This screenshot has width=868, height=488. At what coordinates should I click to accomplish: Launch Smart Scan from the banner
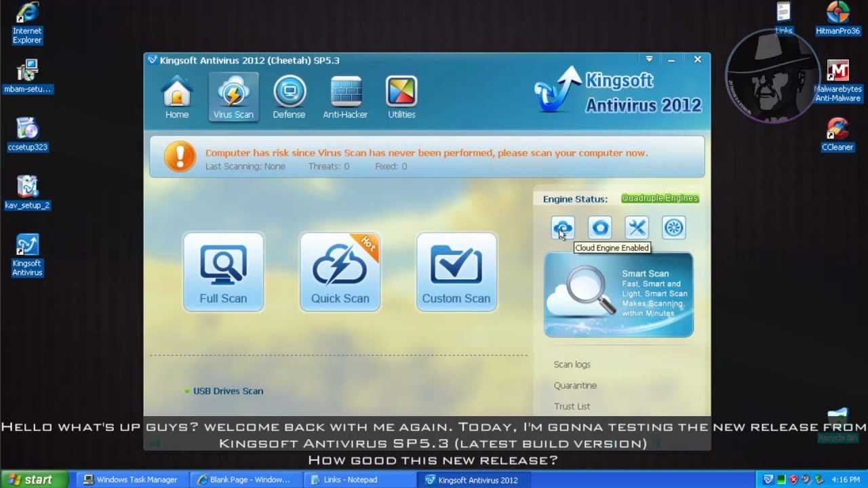point(618,295)
